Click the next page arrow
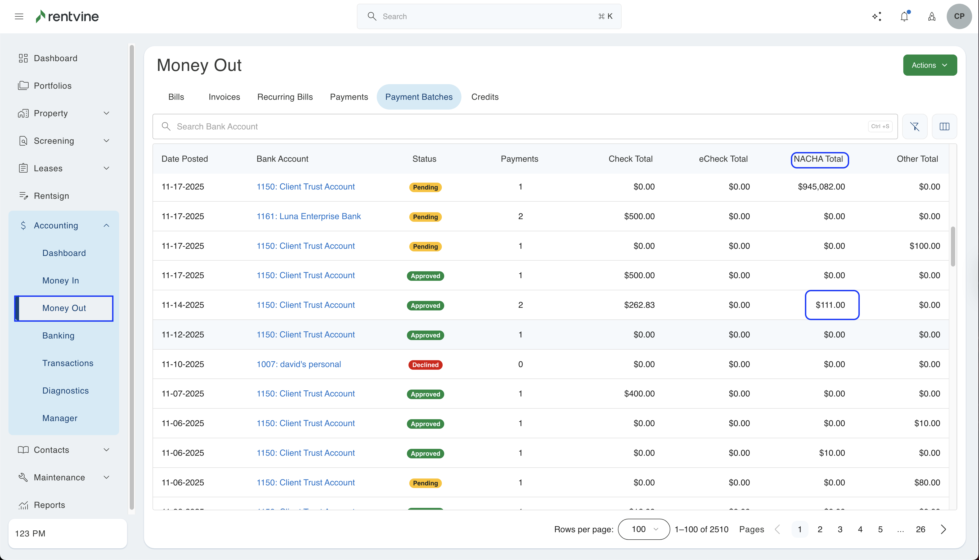The image size is (979, 560). point(943,529)
